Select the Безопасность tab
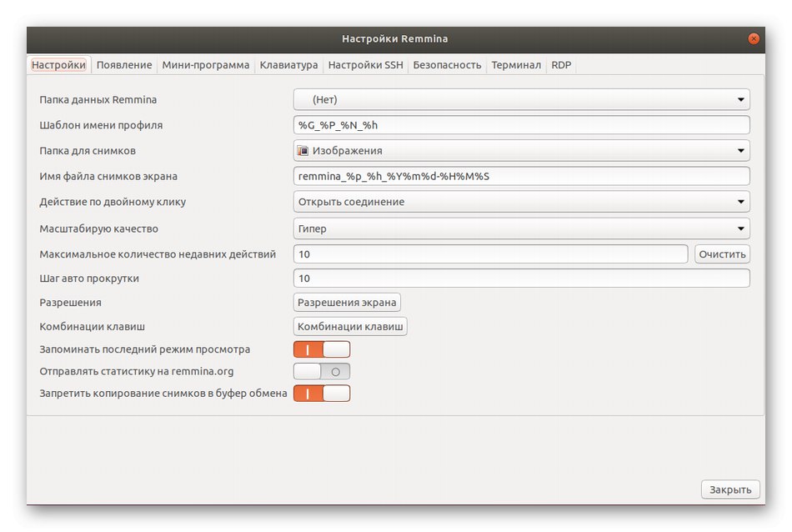This screenshot has width=792, height=532. 447,65
